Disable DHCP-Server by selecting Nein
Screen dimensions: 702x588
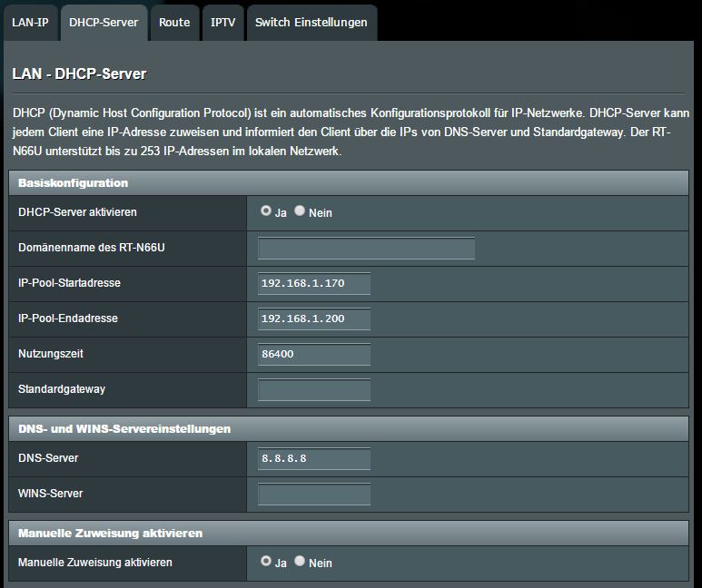[x=300, y=211]
